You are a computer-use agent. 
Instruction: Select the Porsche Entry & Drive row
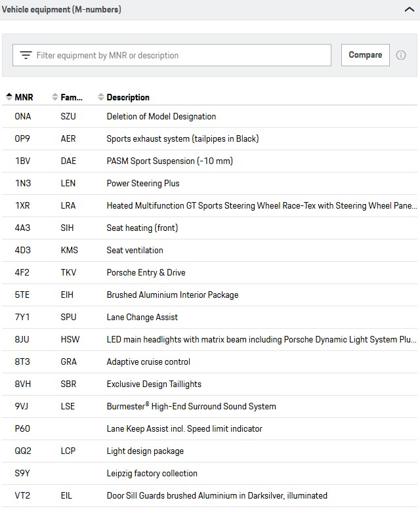click(x=146, y=272)
